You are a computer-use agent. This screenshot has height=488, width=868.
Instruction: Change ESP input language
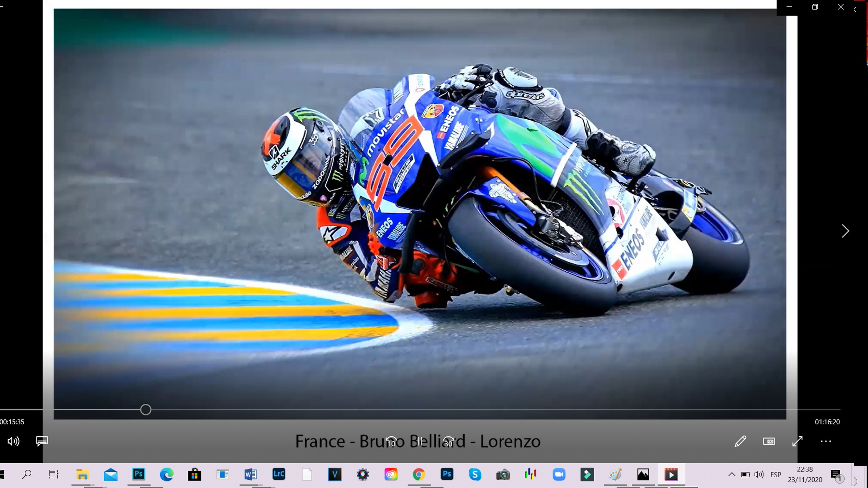tap(776, 475)
